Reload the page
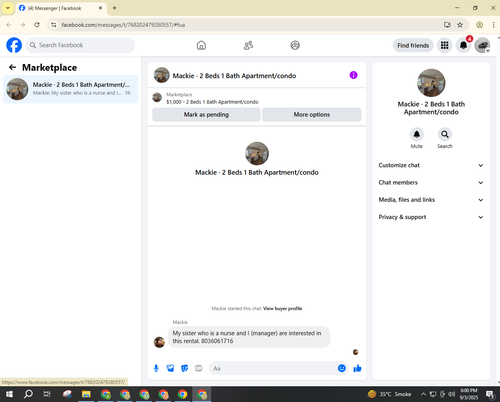 pos(37,25)
